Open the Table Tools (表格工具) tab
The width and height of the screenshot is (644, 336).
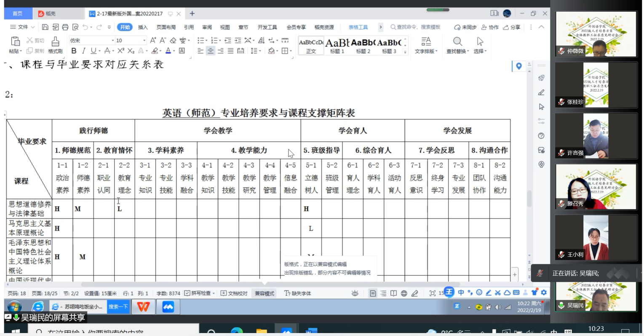[x=358, y=27]
